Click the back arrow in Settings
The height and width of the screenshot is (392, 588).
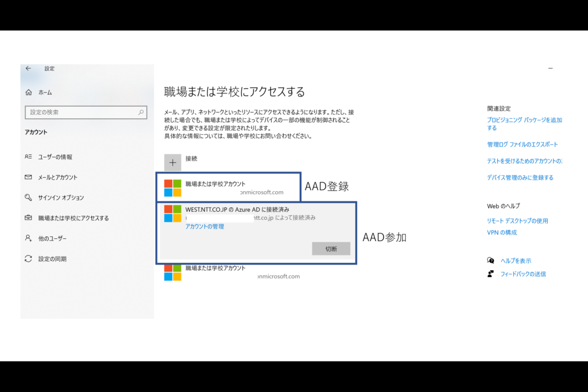click(x=28, y=68)
